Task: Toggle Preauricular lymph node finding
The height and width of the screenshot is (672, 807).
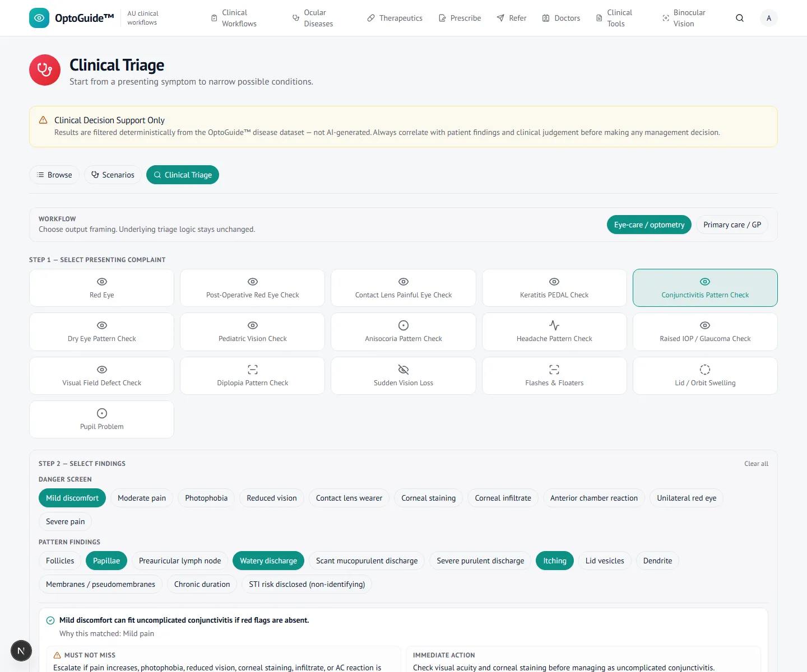Action: pyautogui.click(x=180, y=561)
